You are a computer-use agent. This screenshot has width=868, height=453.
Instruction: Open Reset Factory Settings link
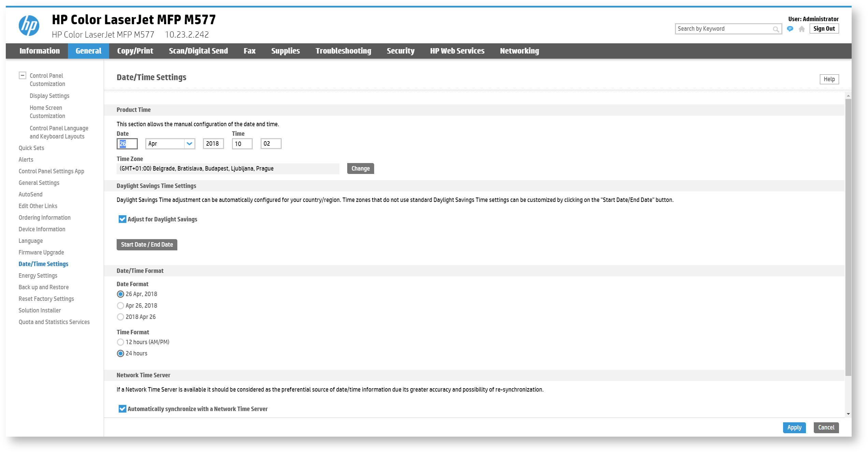click(46, 299)
